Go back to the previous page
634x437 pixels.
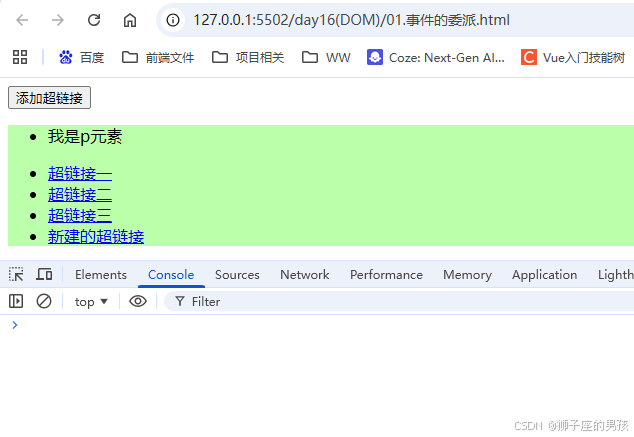coord(22,20)
